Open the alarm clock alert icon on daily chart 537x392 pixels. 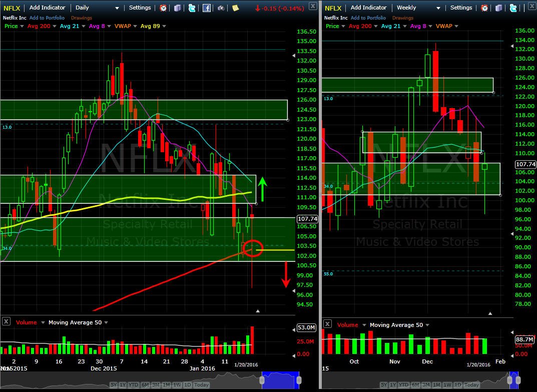[163, 8]
